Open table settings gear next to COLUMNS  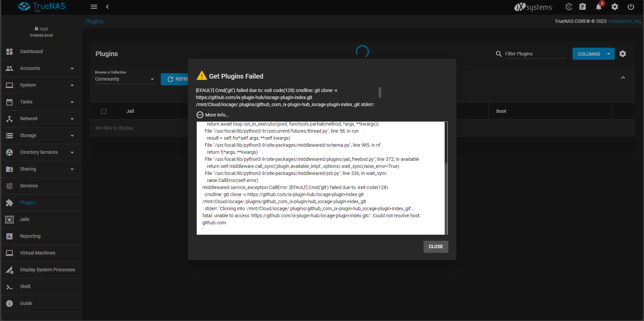coord(623,54)
